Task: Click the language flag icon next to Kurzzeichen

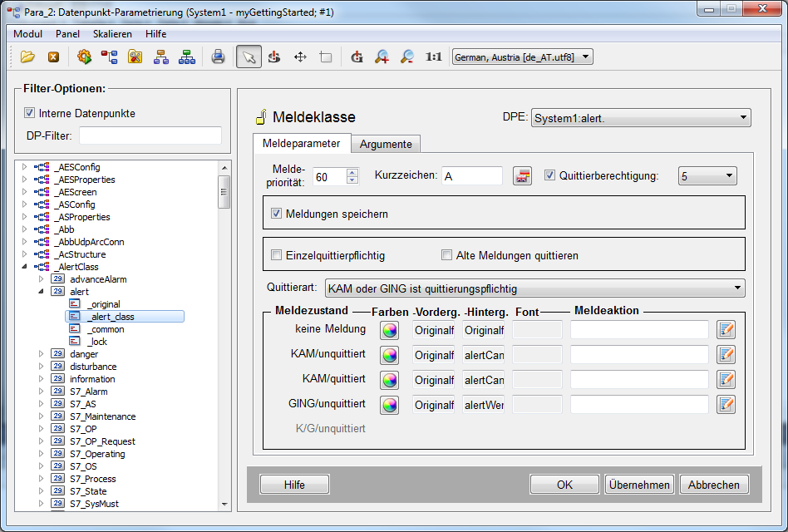Action: 522,176
